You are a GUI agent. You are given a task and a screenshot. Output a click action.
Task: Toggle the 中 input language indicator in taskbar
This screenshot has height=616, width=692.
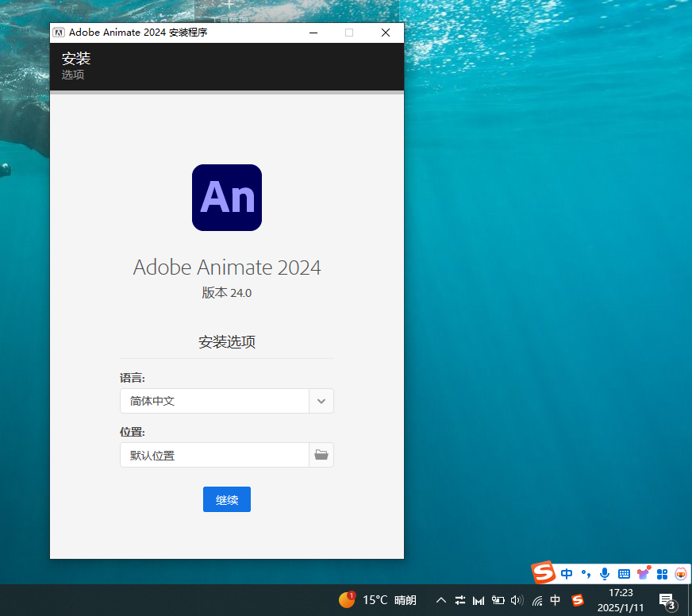click(x=556, y=599)
